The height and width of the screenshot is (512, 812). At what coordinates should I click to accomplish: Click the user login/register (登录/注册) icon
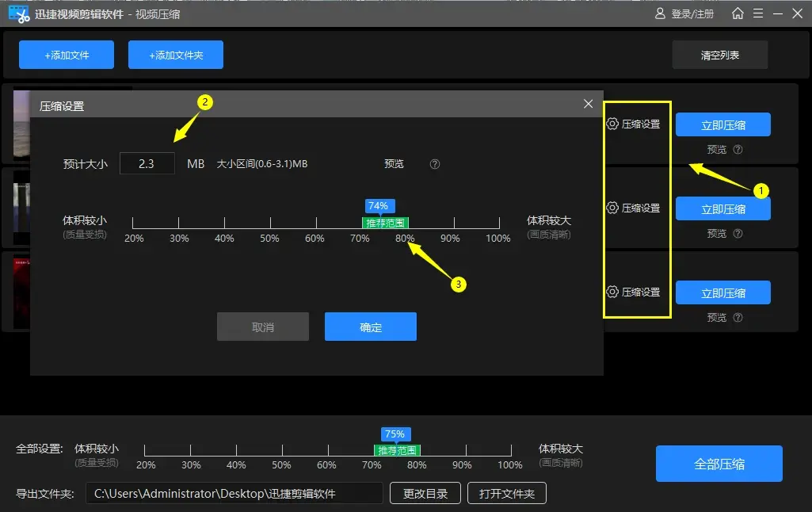(661, 14)
